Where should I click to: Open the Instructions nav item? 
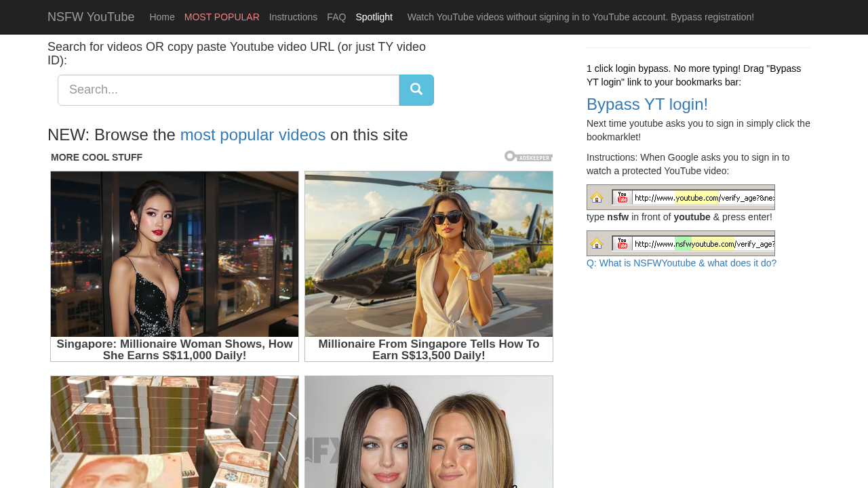tap(293, 17)
